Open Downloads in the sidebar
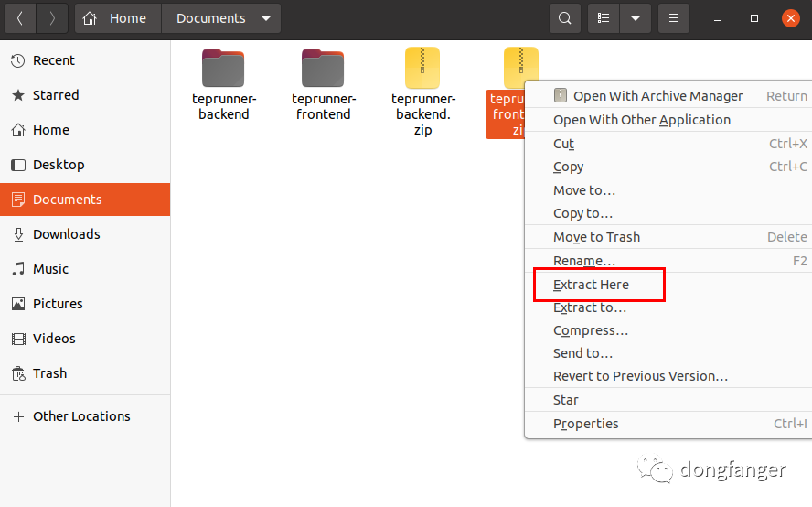The width and height of the screenshot is (812, 507). point(66,234)
